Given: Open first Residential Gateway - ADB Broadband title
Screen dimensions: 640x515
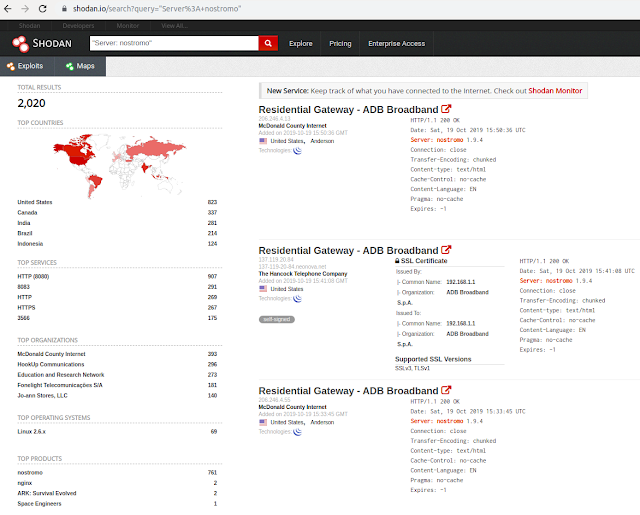Looking at the screenshot, I should [348, 110].
